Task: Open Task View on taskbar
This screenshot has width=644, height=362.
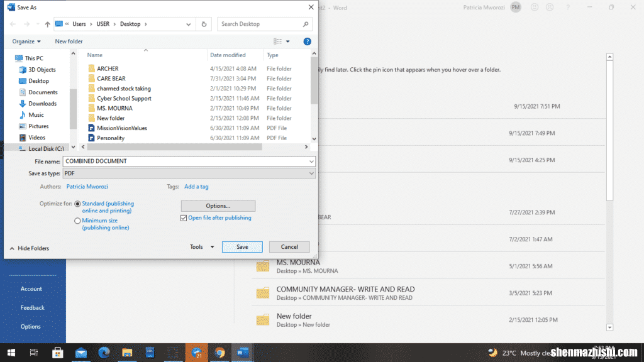Action: click(x=34, y=353)
